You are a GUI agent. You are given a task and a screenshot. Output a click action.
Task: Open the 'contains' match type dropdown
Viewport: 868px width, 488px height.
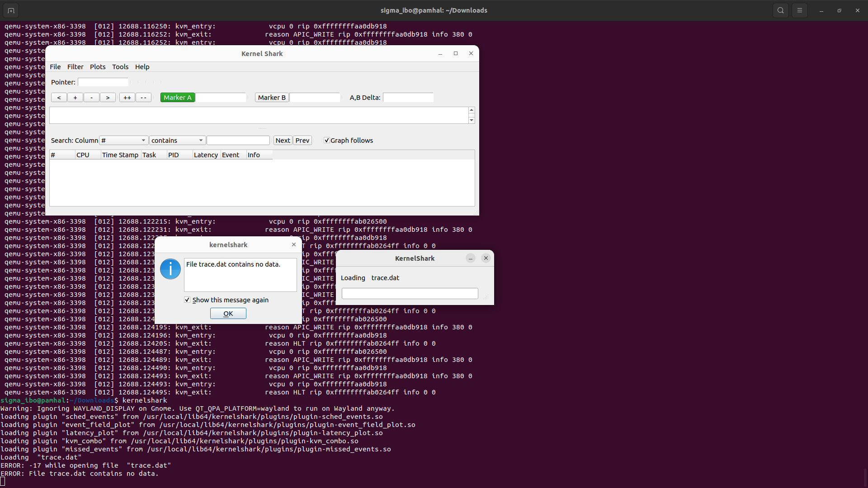(177, 141)
